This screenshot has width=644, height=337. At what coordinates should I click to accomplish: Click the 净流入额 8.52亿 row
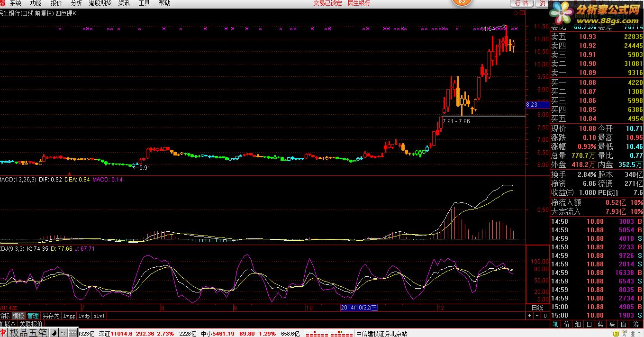(597, 202)
